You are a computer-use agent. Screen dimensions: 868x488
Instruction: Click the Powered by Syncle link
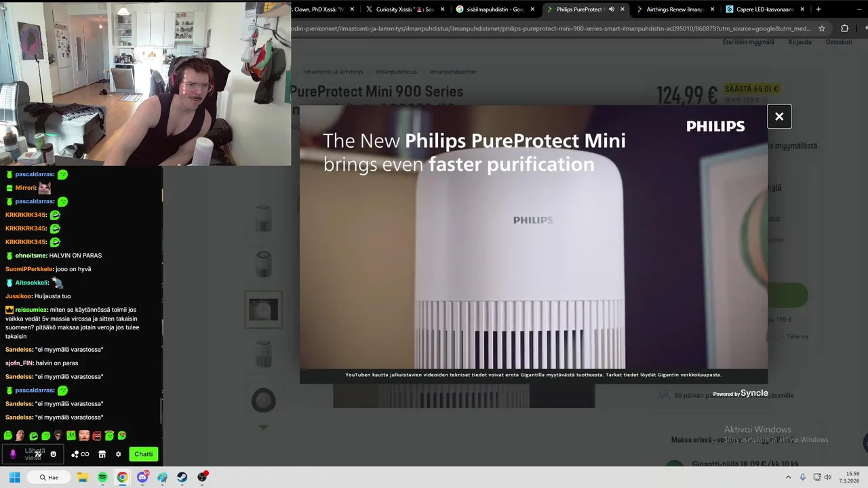coord(741,393)
